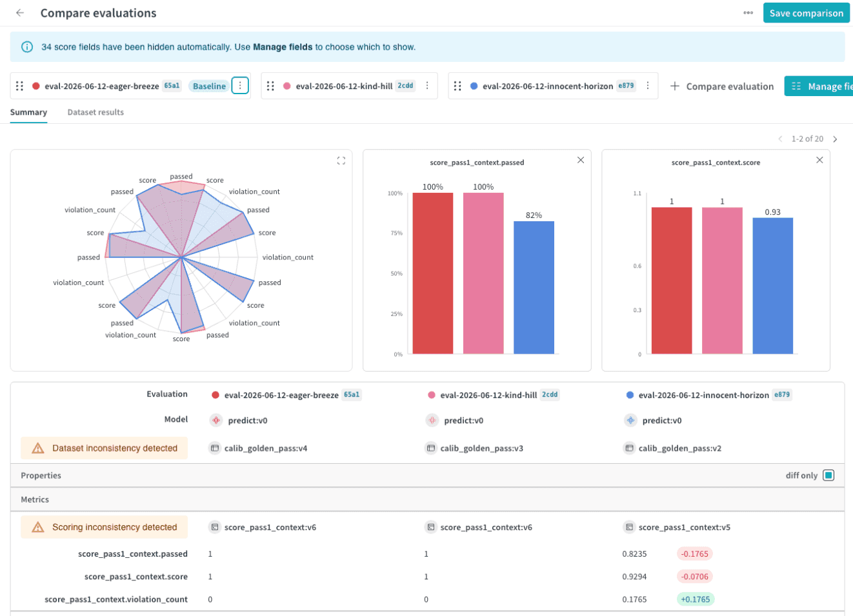Open options menu for kind-hill evaluation chip
The image size is (853, 616).
[427, 86]
